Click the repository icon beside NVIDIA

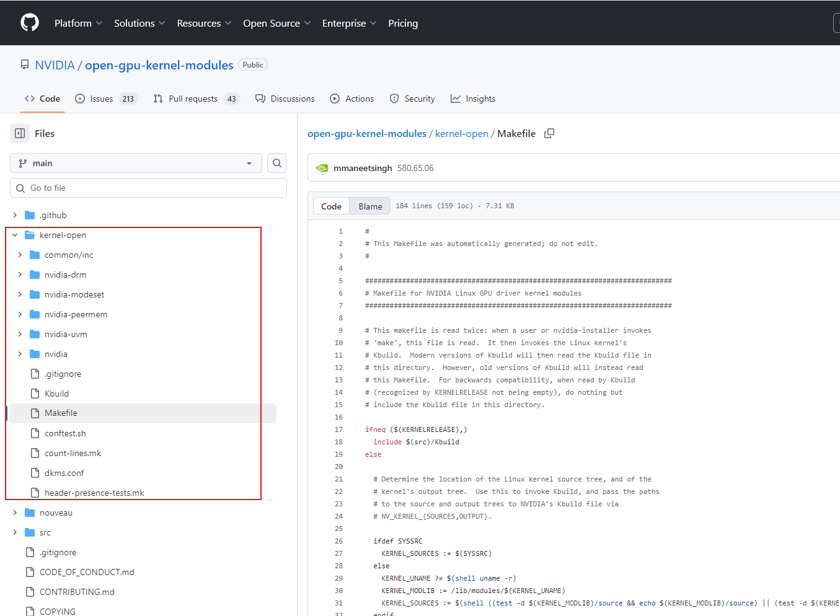click(25, 65)
